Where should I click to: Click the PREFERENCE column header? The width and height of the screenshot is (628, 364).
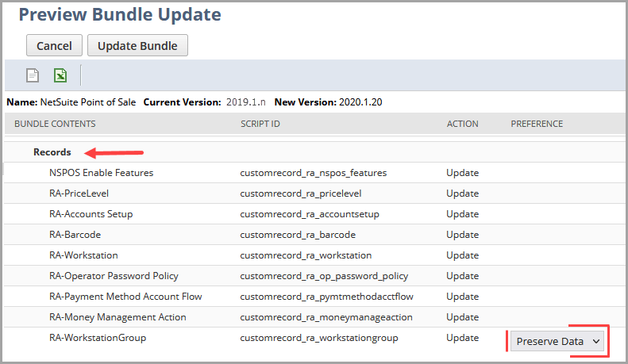tap(537, 124)
